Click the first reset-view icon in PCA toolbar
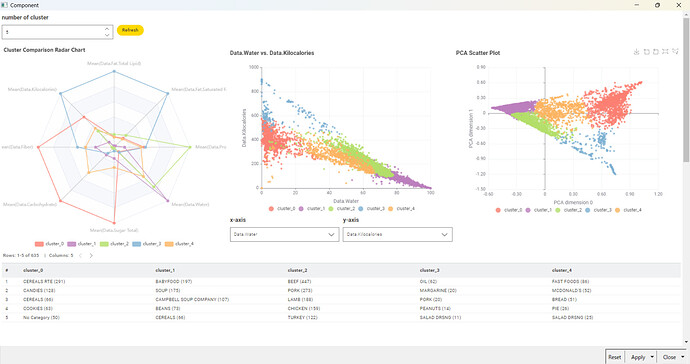 pos(646,52)
